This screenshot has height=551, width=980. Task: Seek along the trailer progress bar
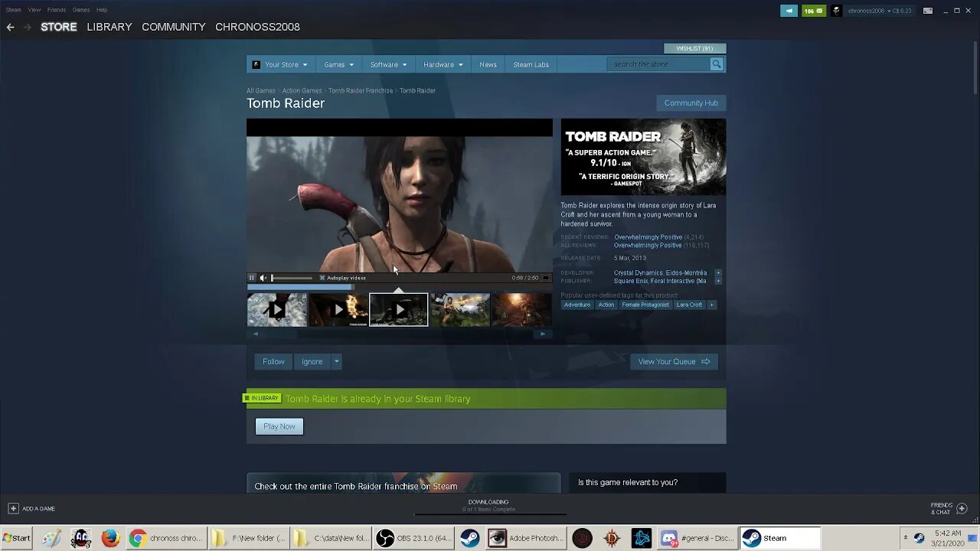point(399,287)
